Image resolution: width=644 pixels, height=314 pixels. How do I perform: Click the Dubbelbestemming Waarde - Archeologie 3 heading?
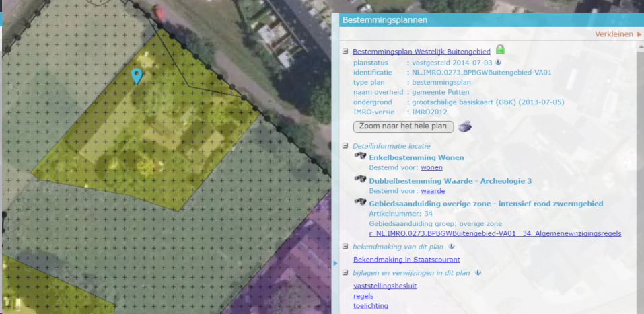tap(451, 181)
